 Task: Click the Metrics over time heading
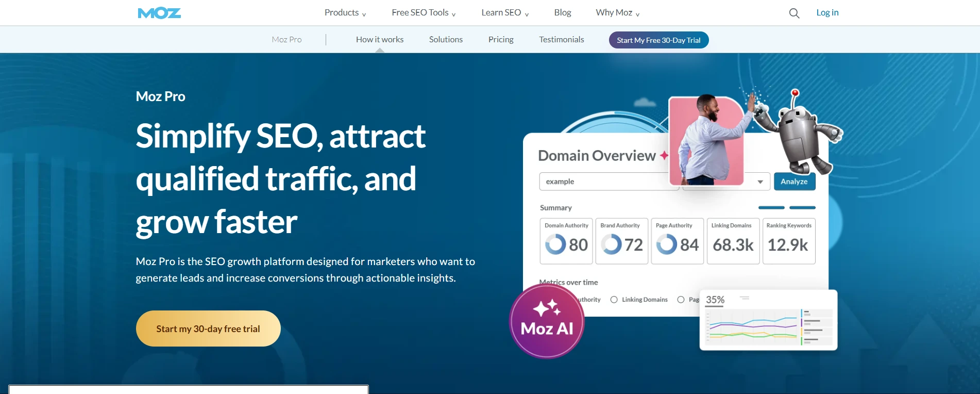tap(568, 282)
